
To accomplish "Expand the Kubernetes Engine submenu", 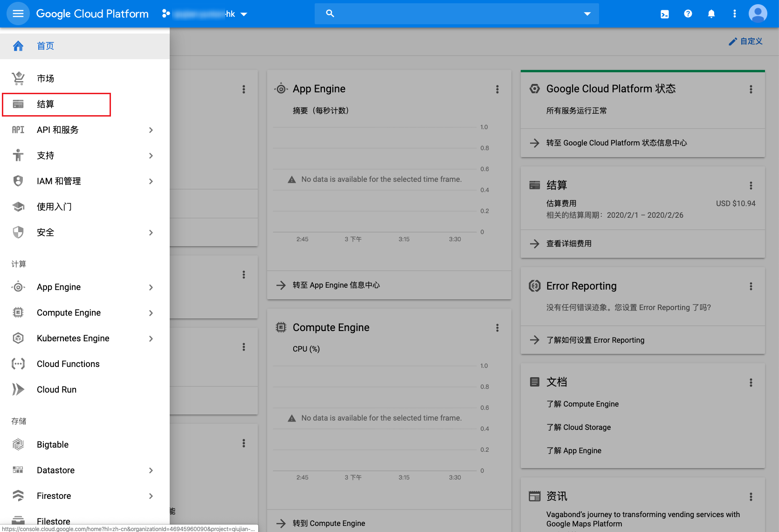I will coord(151,339).
